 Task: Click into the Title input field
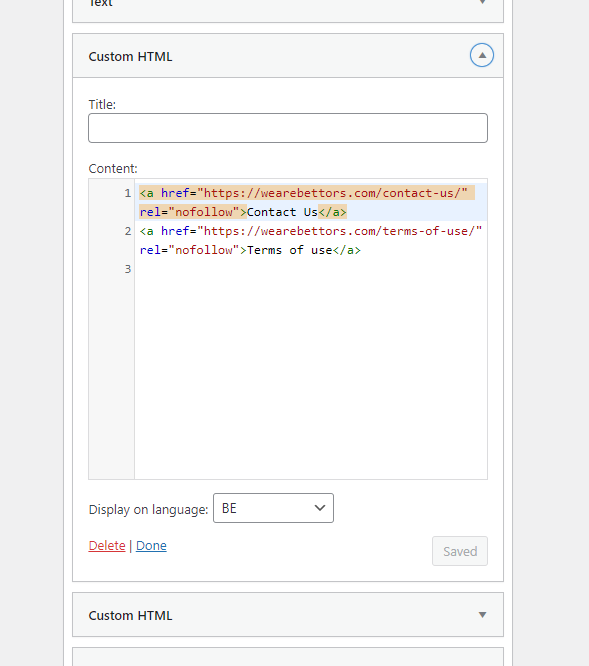288,128
